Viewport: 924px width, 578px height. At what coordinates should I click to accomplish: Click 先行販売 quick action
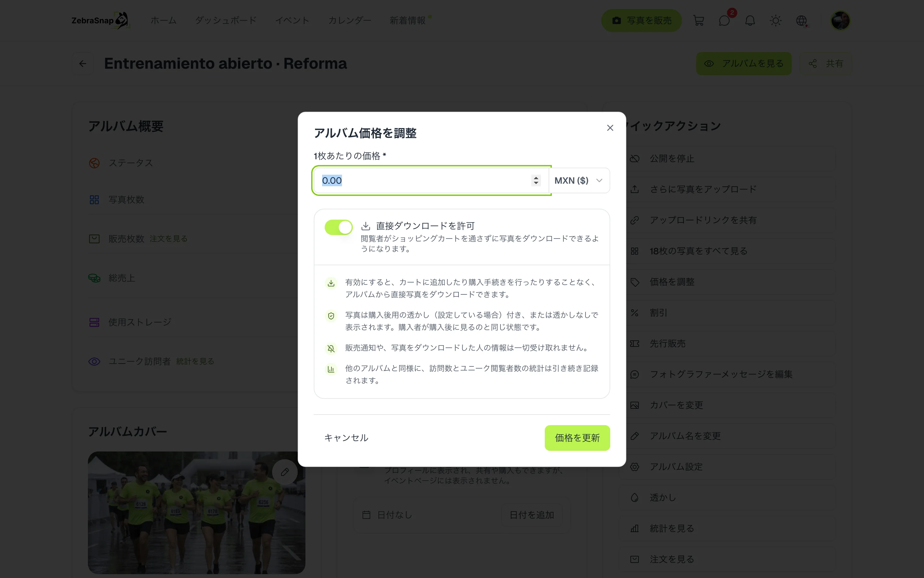tap(727, 344)
